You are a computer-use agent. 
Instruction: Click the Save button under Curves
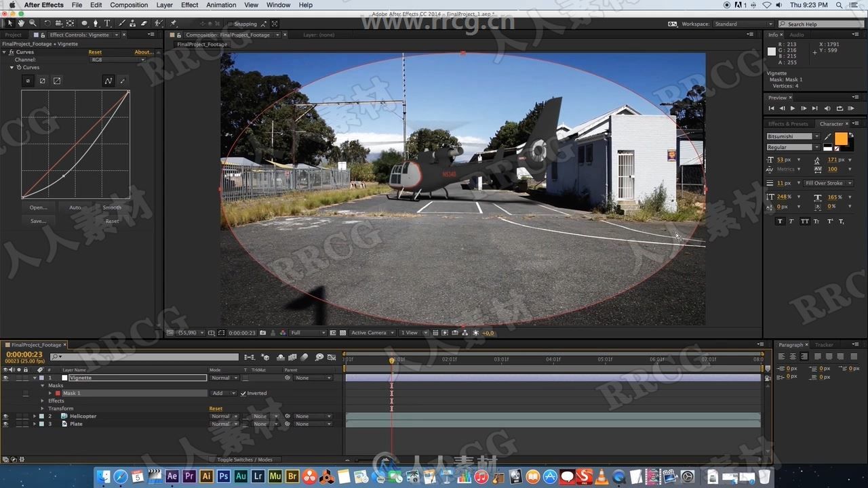pyautogui.click(x=39, y=221)
